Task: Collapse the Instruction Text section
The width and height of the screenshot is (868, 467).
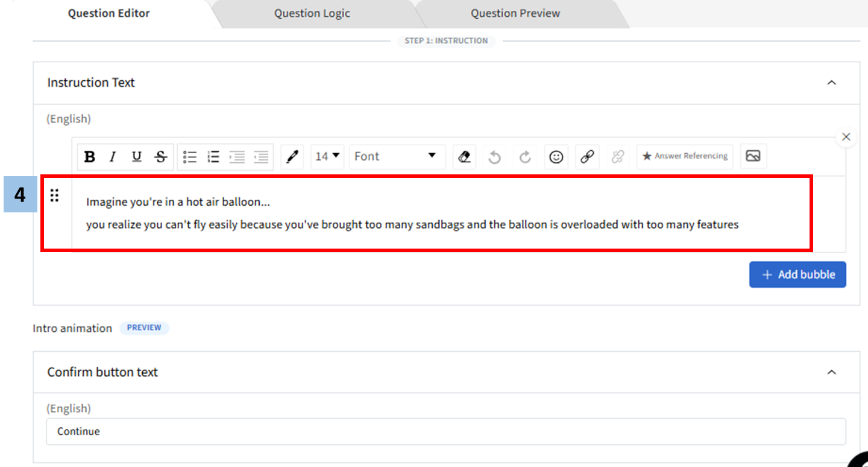Action: pos(831,83)
